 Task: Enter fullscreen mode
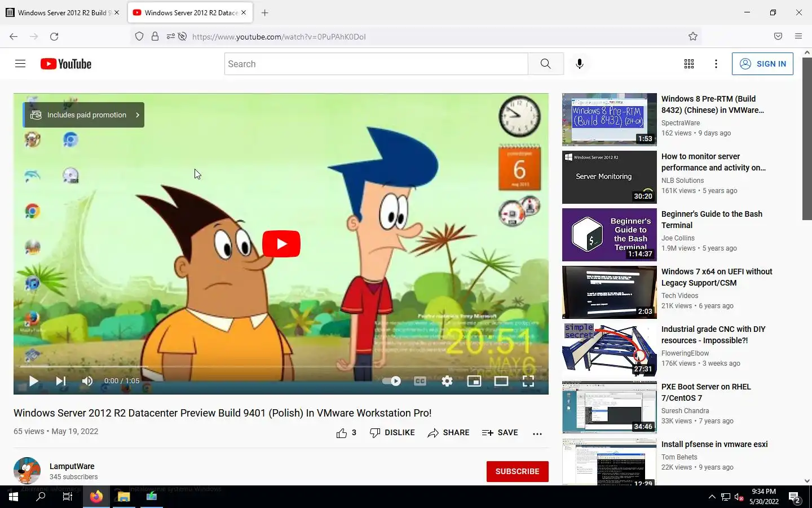pyautogui.click(x=528, y=381)
